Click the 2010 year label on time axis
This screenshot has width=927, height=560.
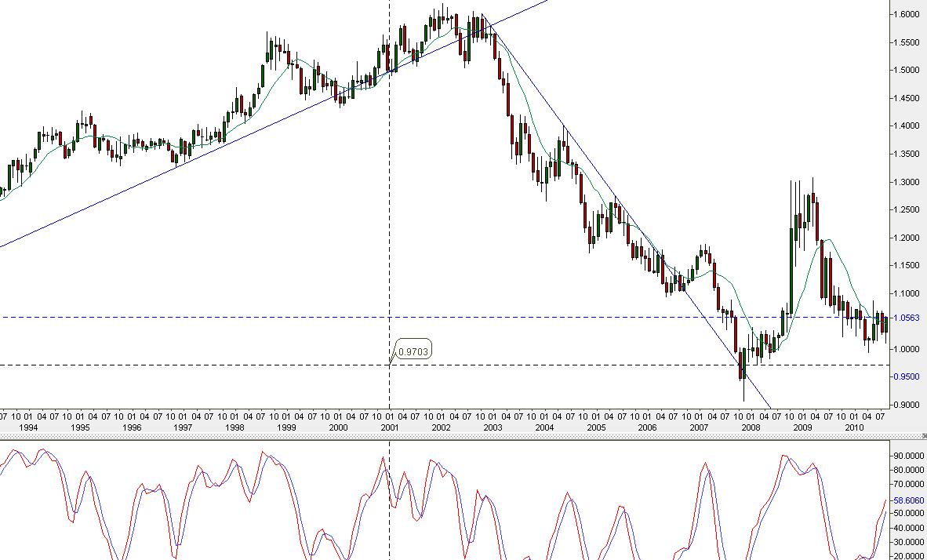[854, 427]
